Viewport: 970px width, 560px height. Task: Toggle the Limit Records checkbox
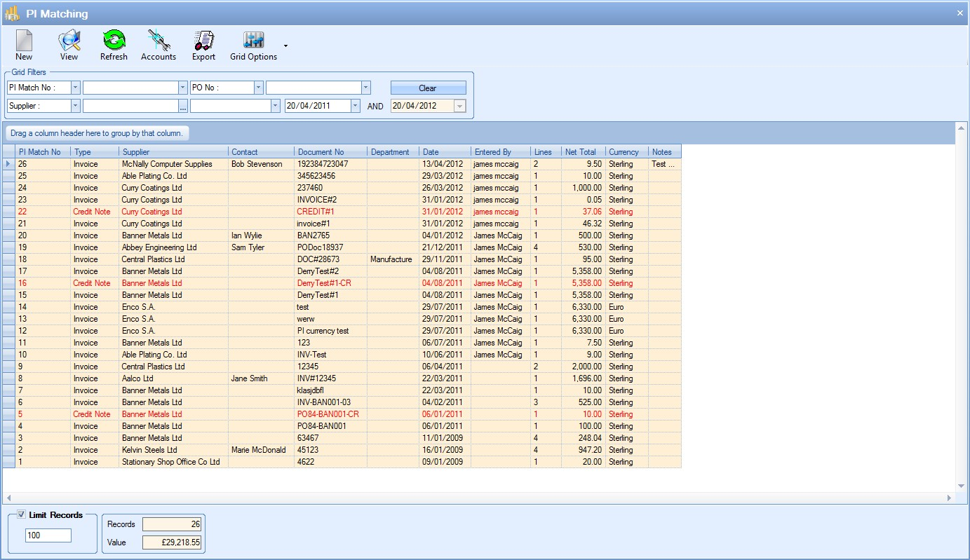21,515
